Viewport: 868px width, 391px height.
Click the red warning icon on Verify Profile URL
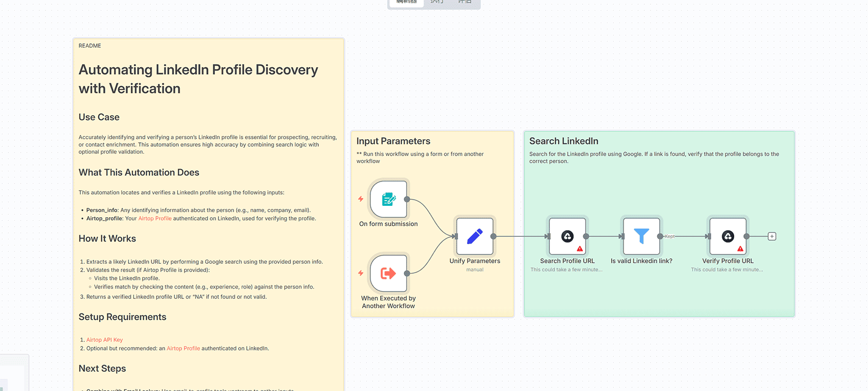point(740,249)
